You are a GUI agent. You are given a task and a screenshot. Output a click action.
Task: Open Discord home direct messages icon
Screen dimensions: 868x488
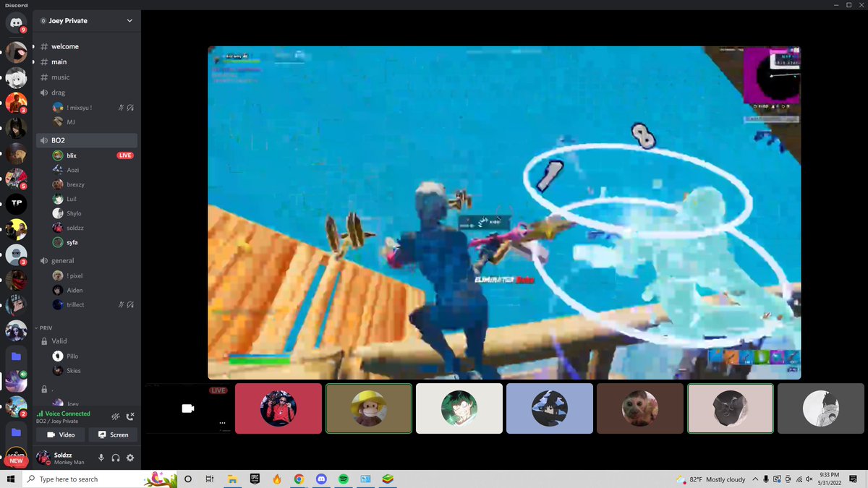(16, 22)
